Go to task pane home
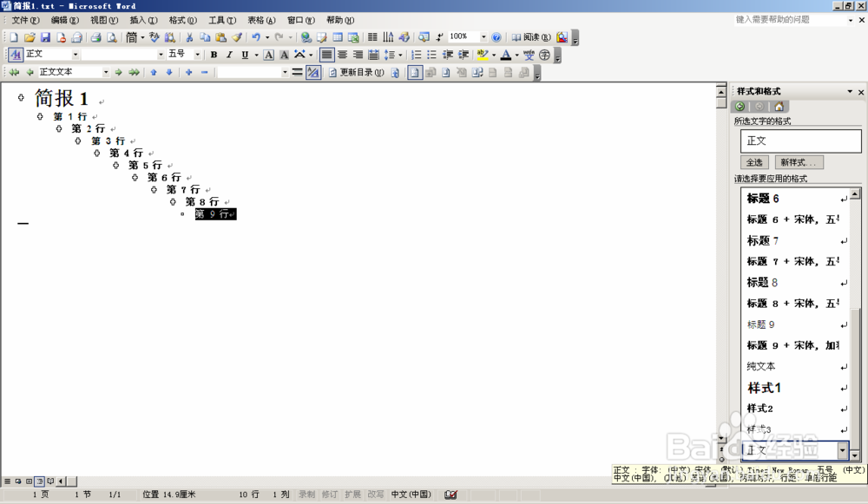Screen dimensions: 868x504 click(779, 107)
